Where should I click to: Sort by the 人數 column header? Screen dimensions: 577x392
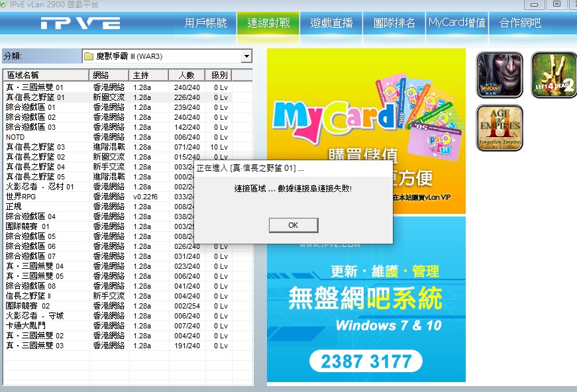187,75
